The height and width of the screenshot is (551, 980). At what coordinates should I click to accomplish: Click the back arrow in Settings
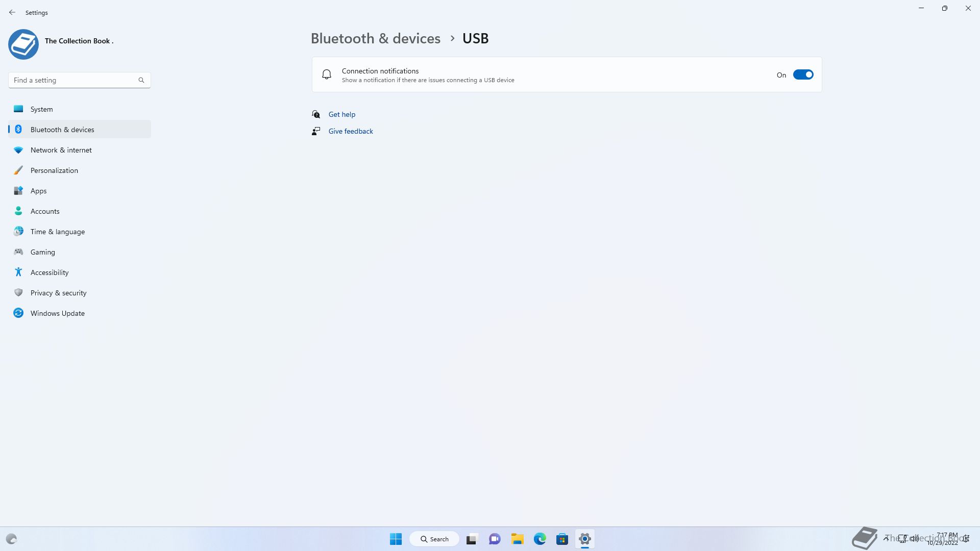(x=12, y=12)
